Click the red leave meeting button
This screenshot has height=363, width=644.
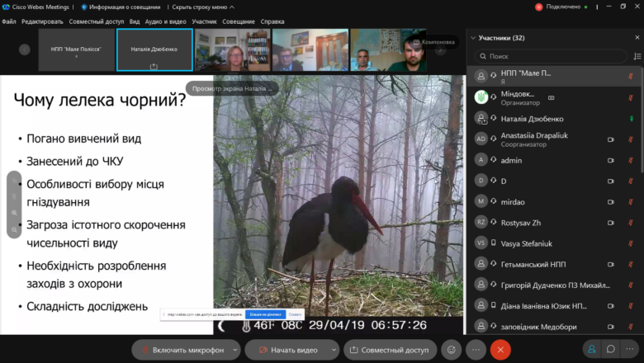500,350
